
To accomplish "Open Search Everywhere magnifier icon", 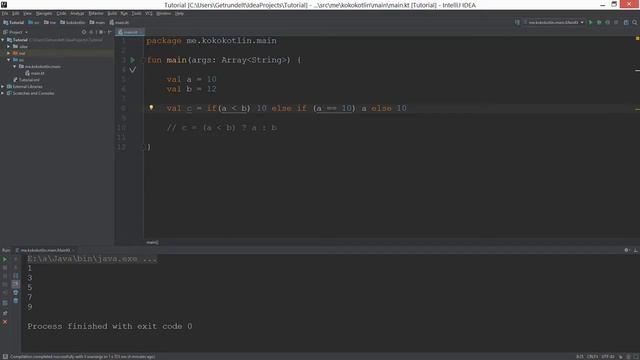I will pyautogui.click(x=635, y=22).
